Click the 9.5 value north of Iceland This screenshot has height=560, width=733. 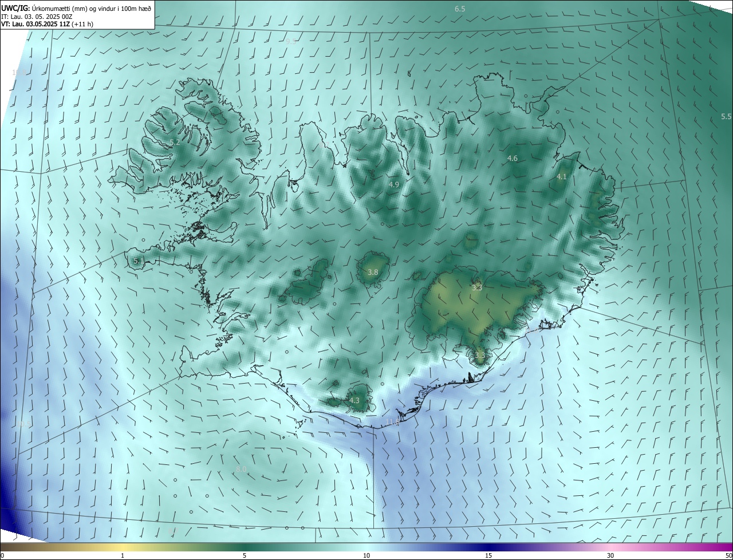click(291, 42)
